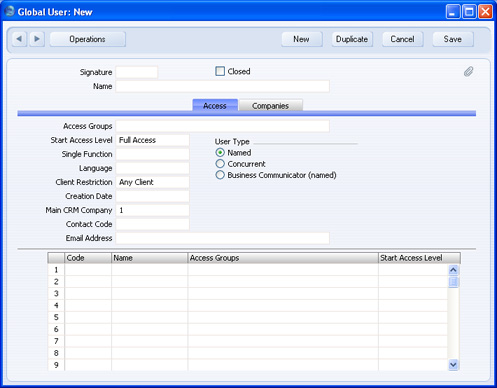Tick the Closed checkbox

pos(220,71)
